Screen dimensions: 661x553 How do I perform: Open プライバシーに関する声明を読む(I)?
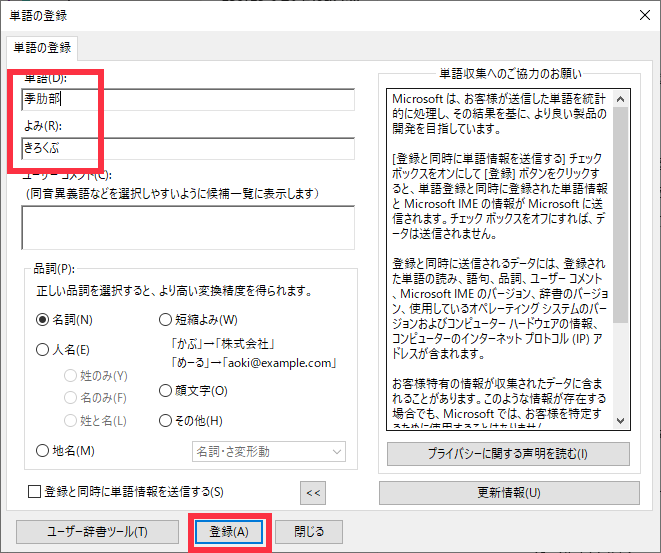pos(508,454)
